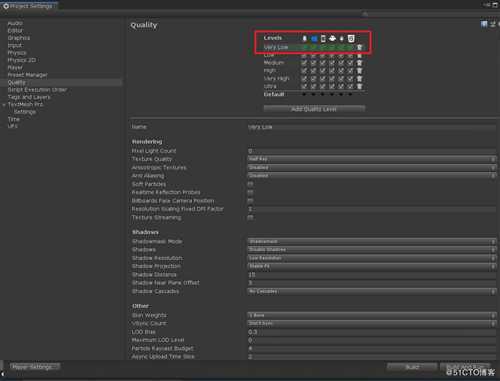Click the Name field containing Very Low
500x381 pixels.
[372, 127]
